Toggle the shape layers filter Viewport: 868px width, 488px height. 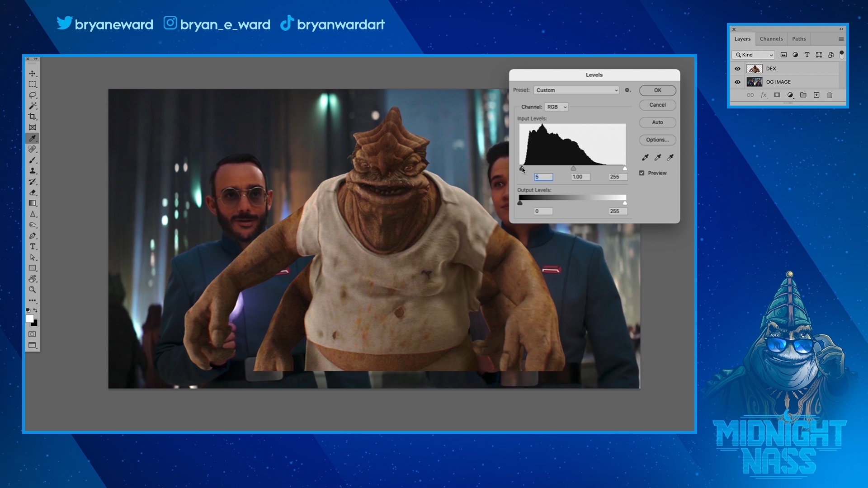[819, 55]
